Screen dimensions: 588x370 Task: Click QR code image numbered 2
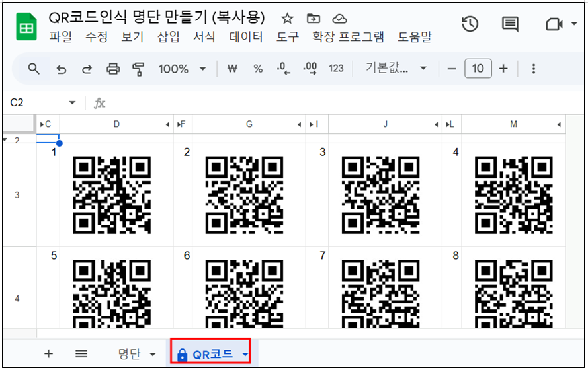pyautogui.click(x=245, y=195)
